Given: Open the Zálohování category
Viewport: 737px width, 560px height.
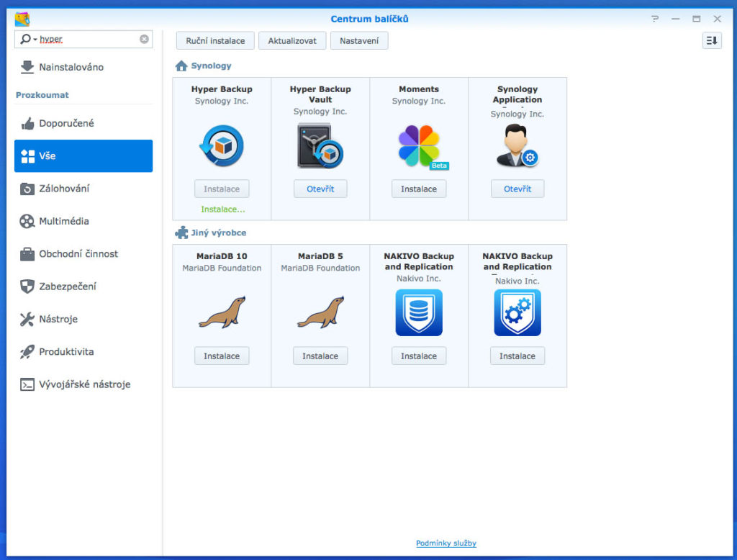Looking at the screenshot, I should tap(83, 189).
